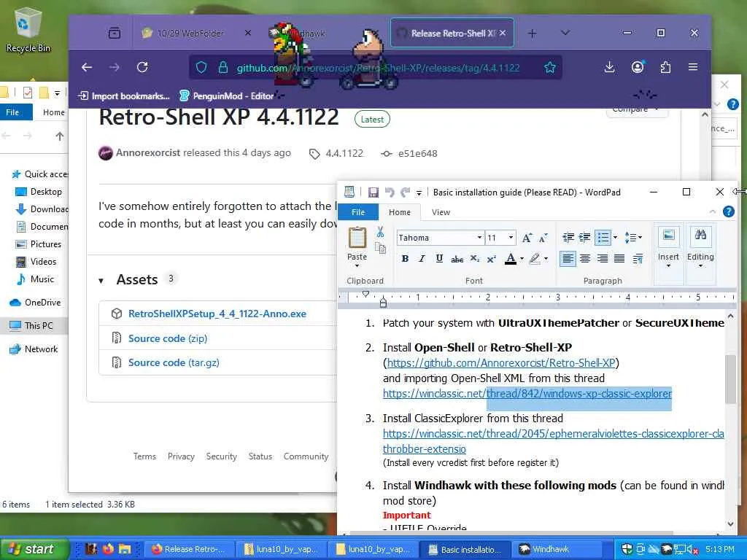The height and width of the screenshot is (560, 747).
Task: Click WordPad Undo arrow
Action: point(390,192)
